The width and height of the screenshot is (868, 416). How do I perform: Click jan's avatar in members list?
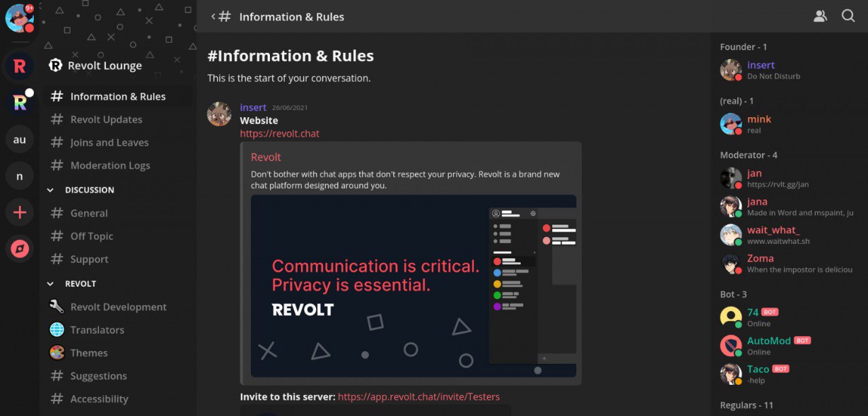tap(730, 178)
